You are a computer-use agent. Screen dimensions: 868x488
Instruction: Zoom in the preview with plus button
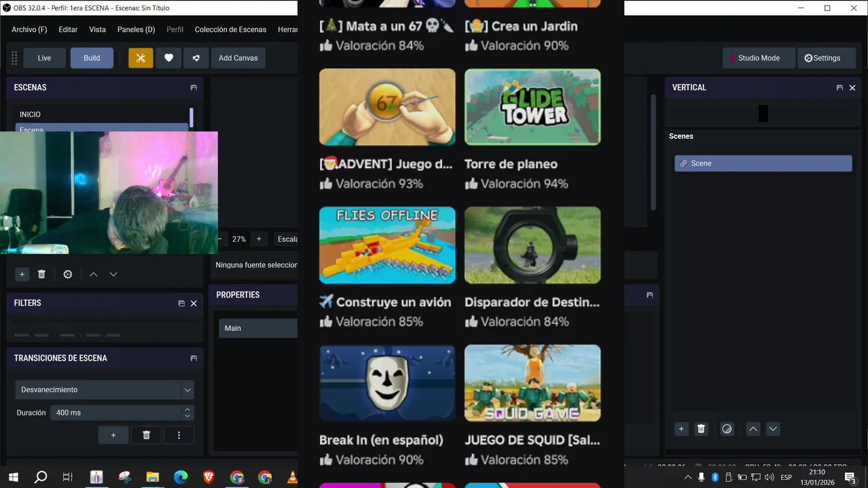point(258,239)
